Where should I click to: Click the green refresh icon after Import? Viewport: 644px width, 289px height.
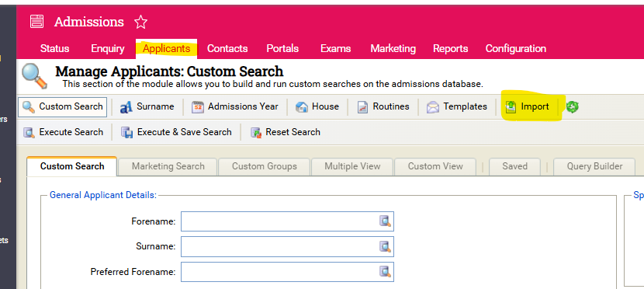[572, 107]
